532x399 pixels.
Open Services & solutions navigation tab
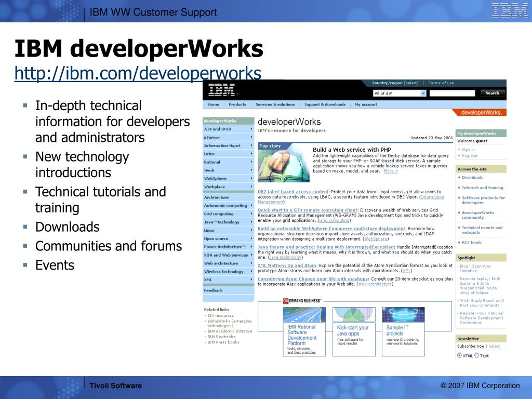(275, 104)
